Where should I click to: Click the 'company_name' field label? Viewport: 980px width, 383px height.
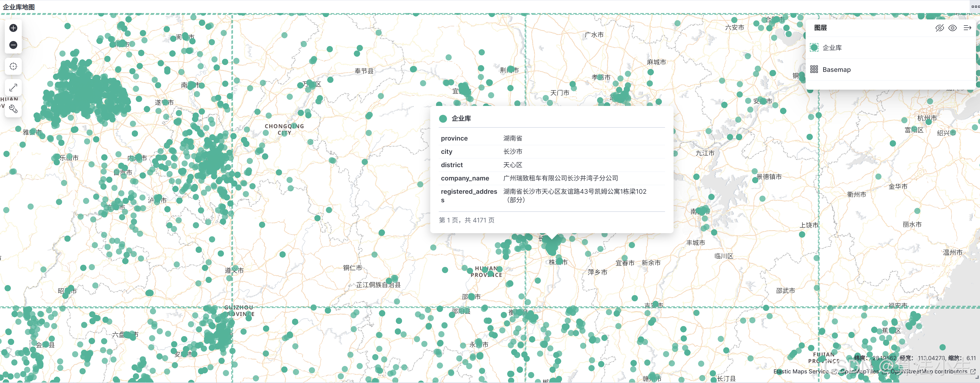tap(465, 178)
